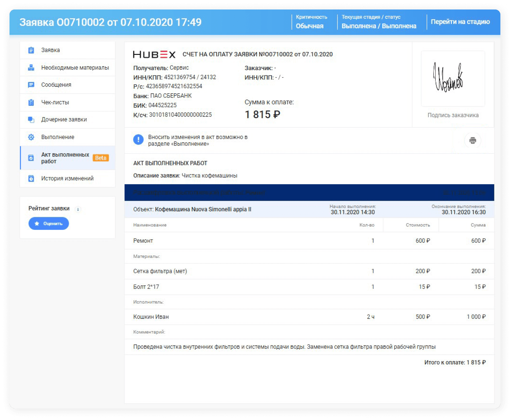Open the Заявка section in the sidebar
512x420 pixels.
[50, 50]
